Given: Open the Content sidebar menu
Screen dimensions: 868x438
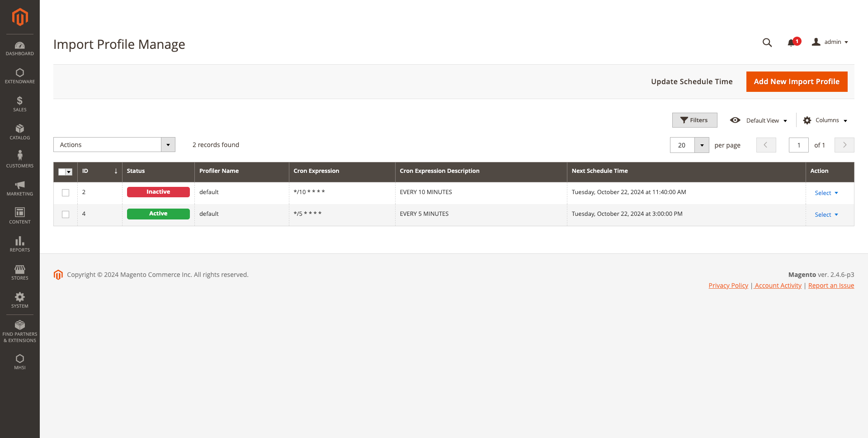Looking at the screenshot, I should [x=20, y=216].
